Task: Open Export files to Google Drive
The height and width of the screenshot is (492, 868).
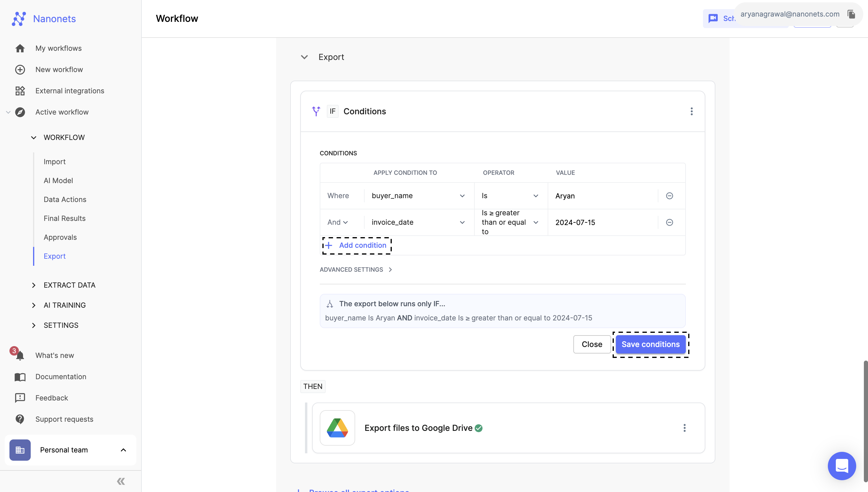Action: (508, 428)
